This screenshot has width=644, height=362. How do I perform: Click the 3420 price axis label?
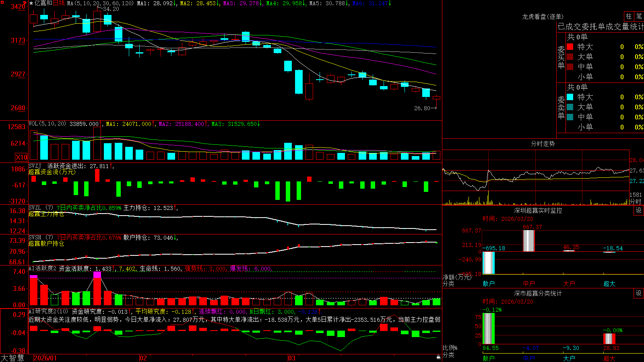(19, 6)
